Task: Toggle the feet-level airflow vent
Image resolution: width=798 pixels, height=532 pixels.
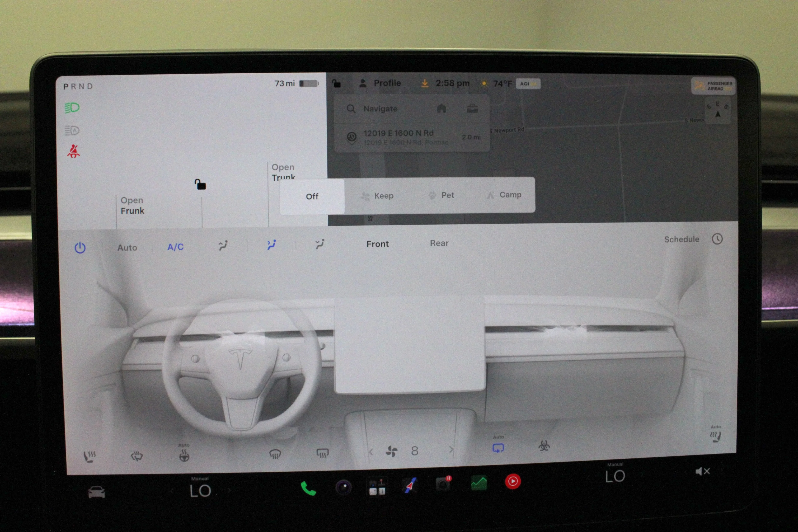Action: [x=319, y=244]
